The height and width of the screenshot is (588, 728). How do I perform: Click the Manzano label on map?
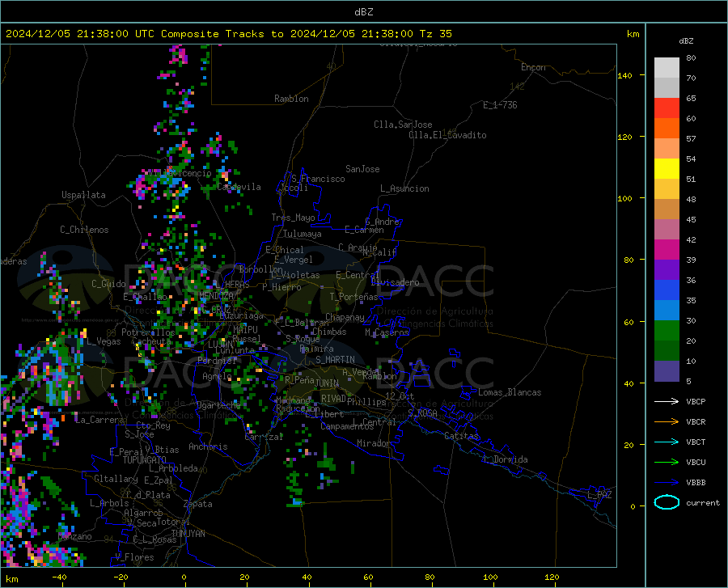point(74,536)
